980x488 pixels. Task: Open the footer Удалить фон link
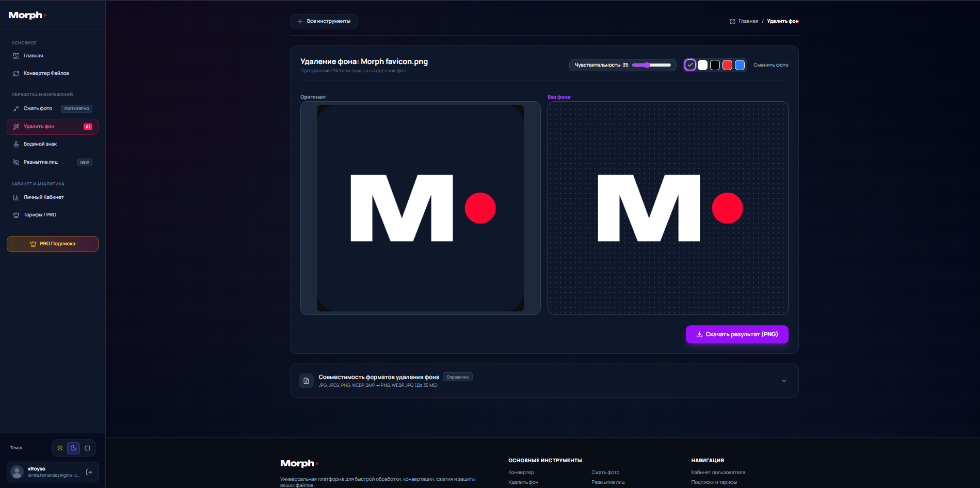click(x=523, y=482)
